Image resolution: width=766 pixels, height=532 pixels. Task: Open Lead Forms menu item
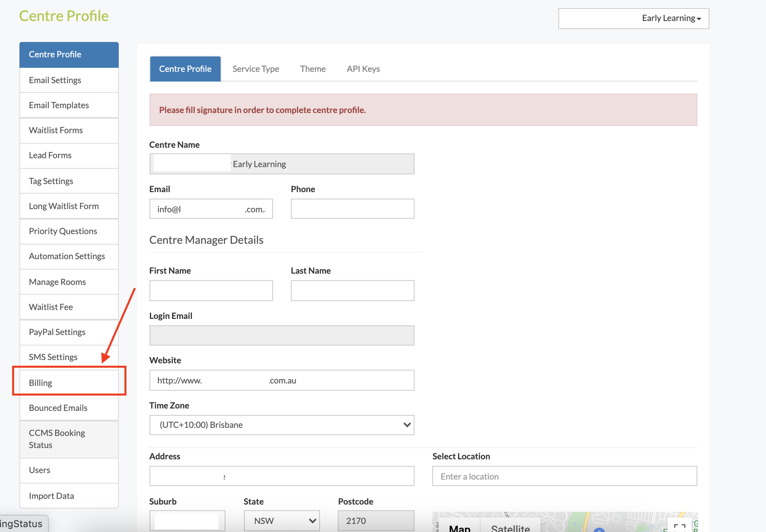tap(69, 155)
